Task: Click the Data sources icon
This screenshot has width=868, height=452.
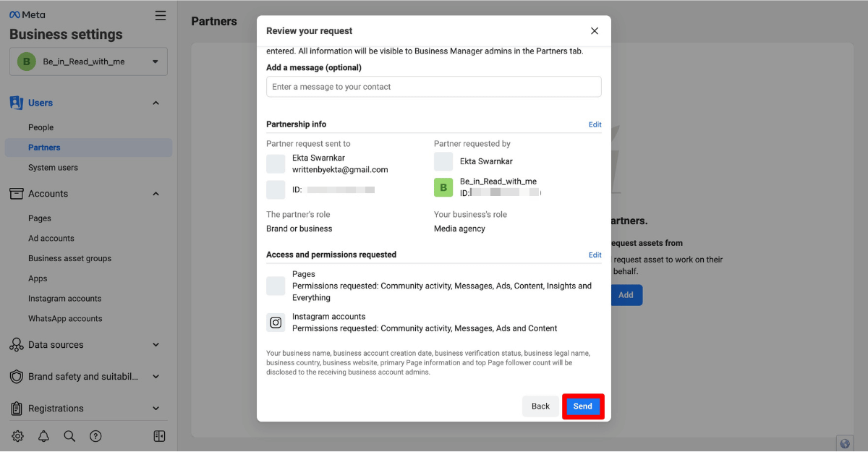Action: [16, 344]
